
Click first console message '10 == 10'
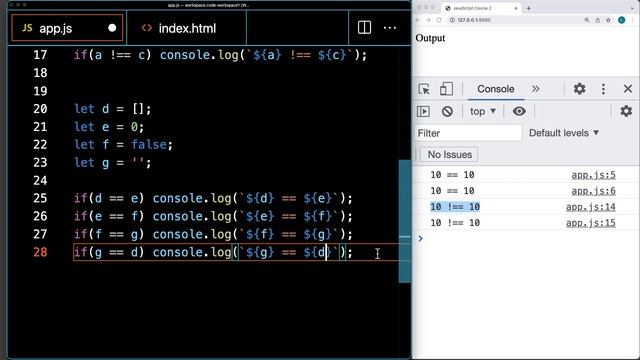coord(452,175)
